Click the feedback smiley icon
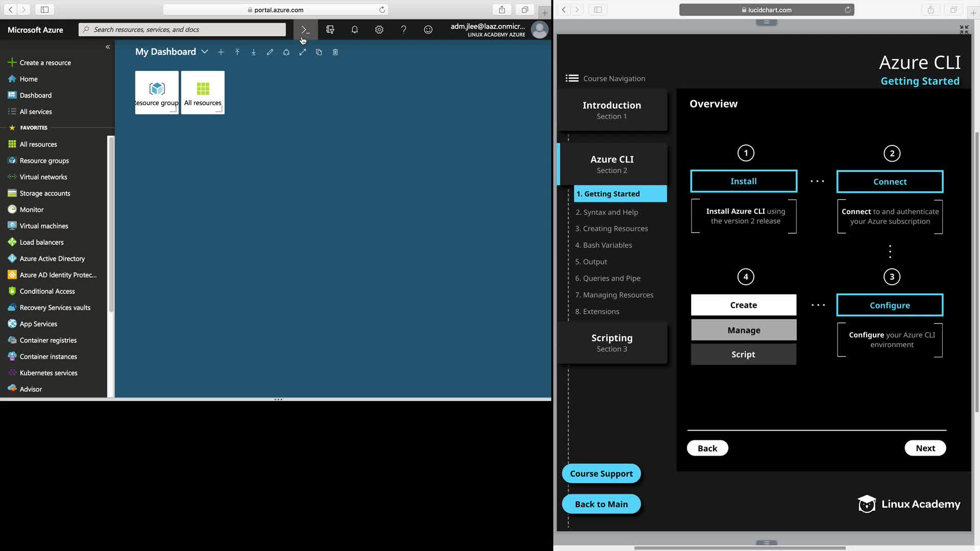The width and height of the screenshot is (980, 551). [x=428, y=30]
